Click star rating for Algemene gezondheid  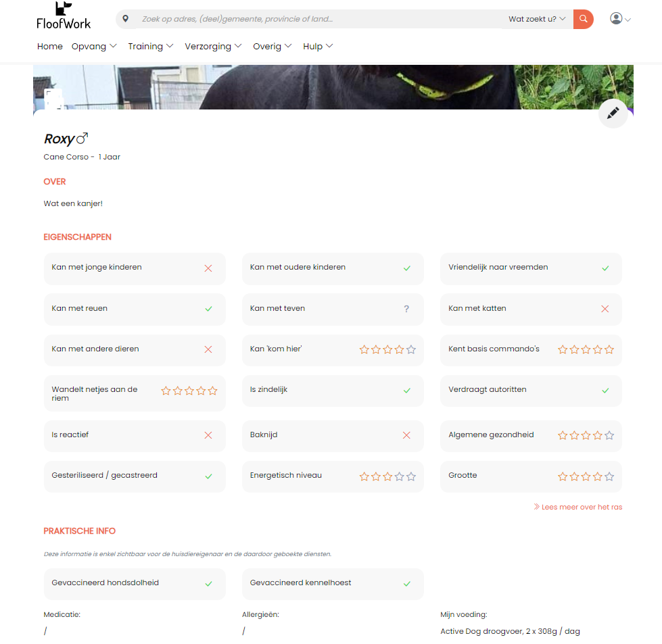[x=586, y=435]
